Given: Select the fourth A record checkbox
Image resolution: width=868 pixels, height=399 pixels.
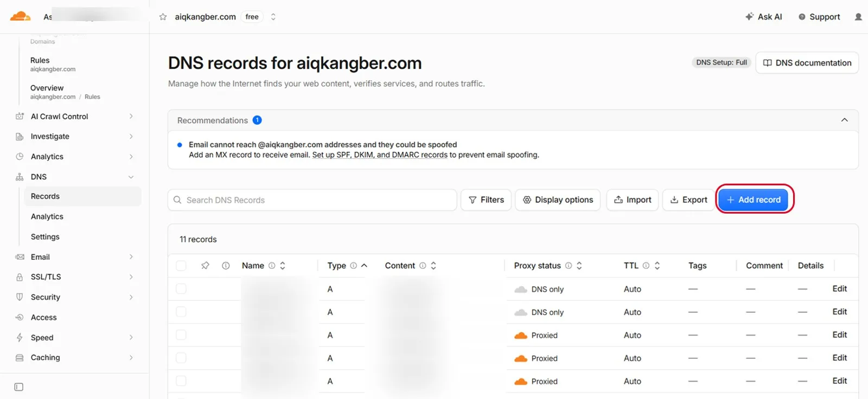Looking at the screenshot, I should click(x=181, y=358).
